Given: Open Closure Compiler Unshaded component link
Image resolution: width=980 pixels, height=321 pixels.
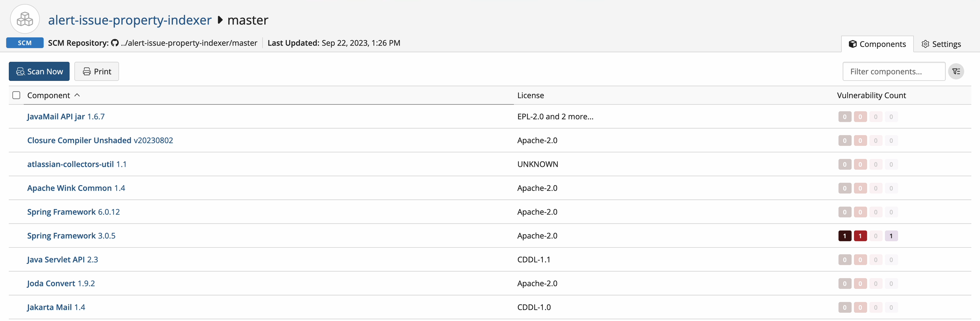Looking at the screenshot, I should (79, 141).
